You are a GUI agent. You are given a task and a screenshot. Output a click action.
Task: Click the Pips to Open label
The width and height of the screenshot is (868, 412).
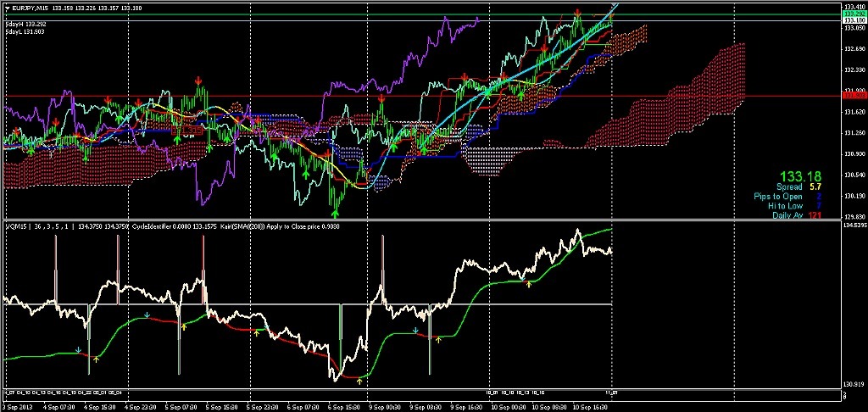pyautogui.click(x=778, y=197)
